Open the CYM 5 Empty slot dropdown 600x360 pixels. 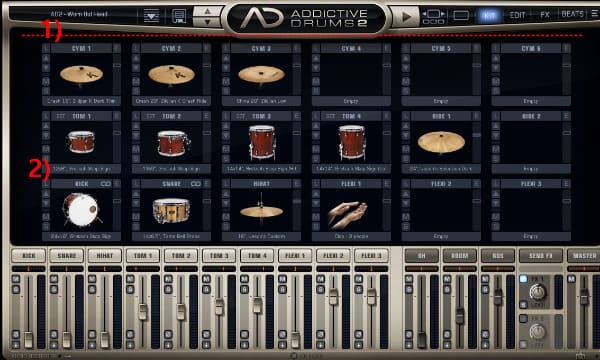coord(441,101)
